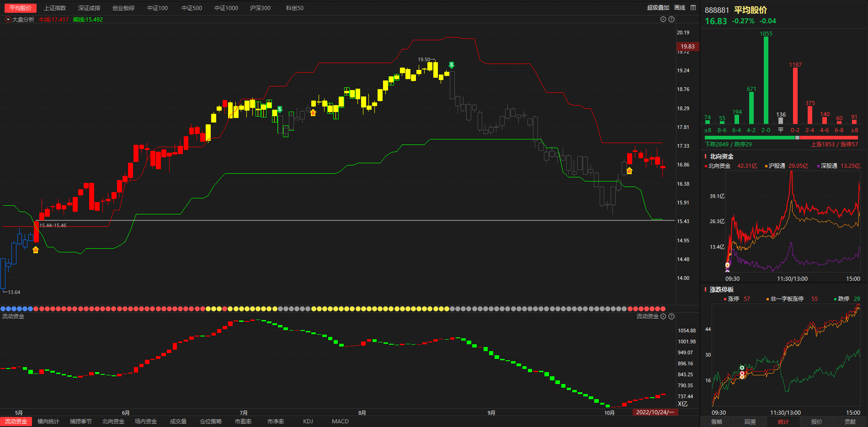The image size is (868, 427).
Task: Switch to 深证成指 index tab
Action: click(89, 8)
